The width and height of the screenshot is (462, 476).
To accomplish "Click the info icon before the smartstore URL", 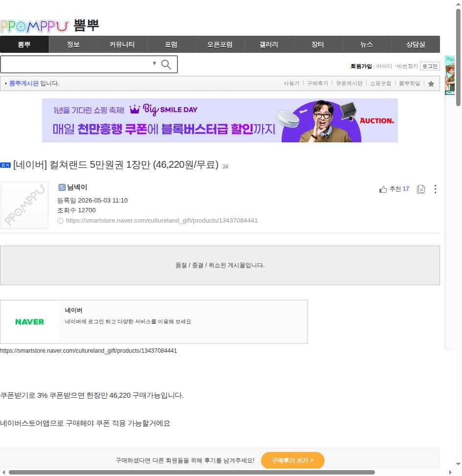I will click(60, 221).
